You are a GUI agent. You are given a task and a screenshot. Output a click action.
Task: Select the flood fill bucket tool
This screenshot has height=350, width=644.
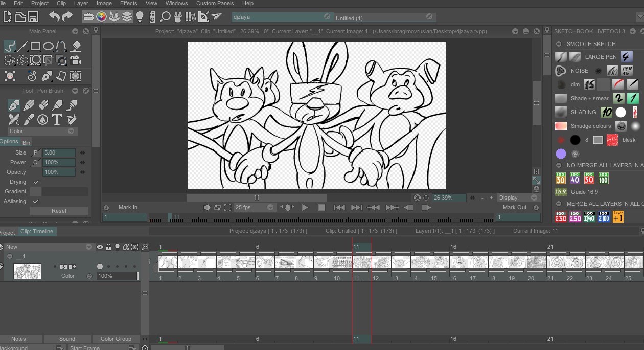[x=76, y=47]
